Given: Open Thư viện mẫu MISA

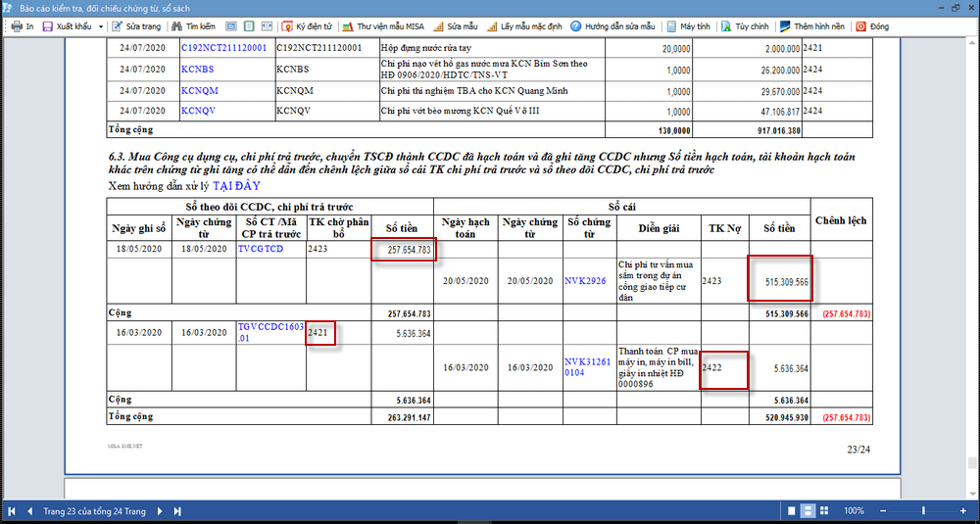Looking at the screenshot, I should [x=383, y=26].
